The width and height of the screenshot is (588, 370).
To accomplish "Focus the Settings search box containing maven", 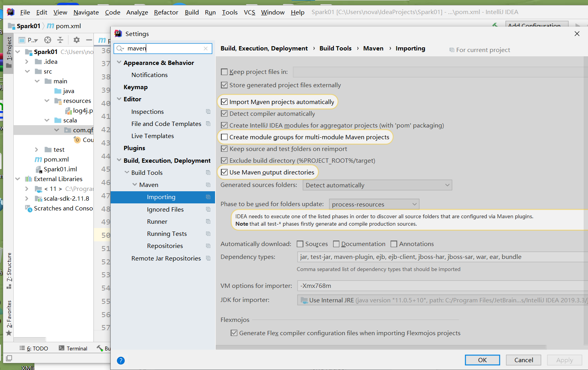I will pyautogui.click(x=163, y=48).
